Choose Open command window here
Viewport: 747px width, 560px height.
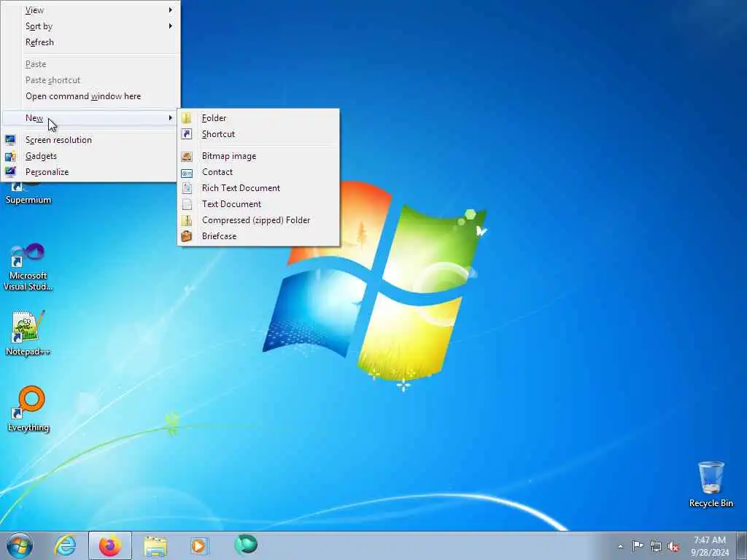point(90,96)
